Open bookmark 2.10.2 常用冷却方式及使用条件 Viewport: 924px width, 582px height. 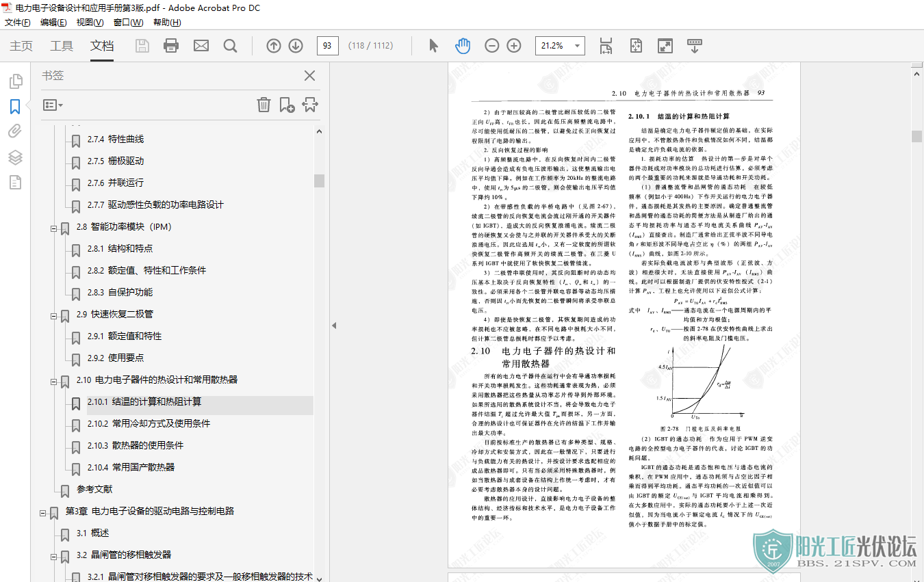point(149,423)
